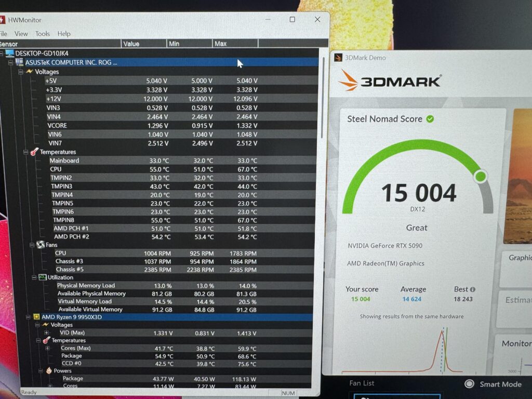
Task: Click the green Steel Nomad validation checkmark
Action: [430, 119]
